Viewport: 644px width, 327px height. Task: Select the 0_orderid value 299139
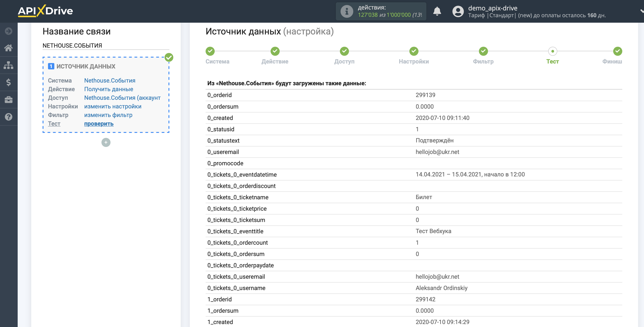(425, 95)
